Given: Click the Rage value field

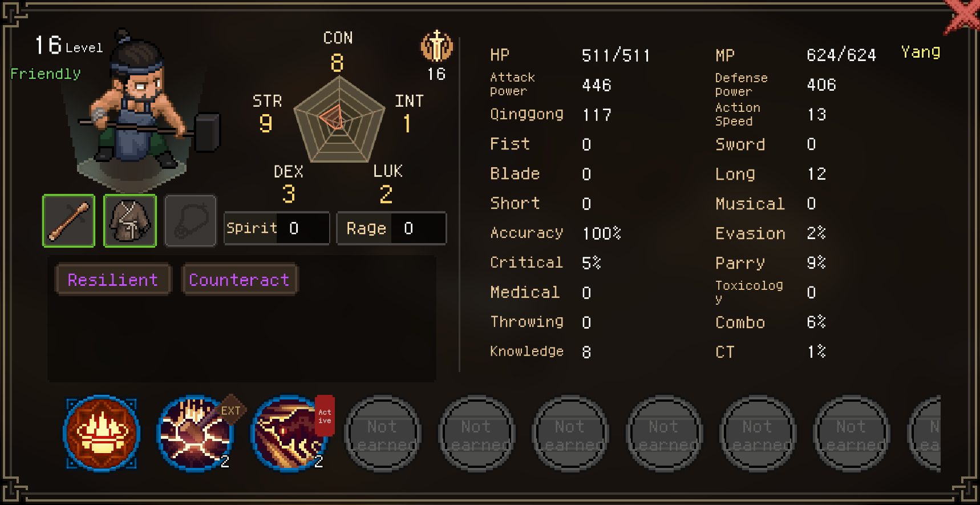Looking at the screenshot, I should point(391,228).
